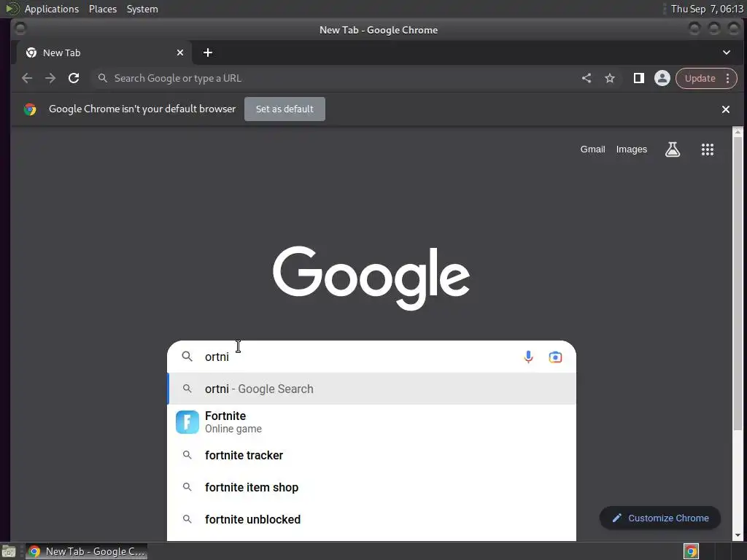Click the Chrome logo in the notification bar

(30, 109)
